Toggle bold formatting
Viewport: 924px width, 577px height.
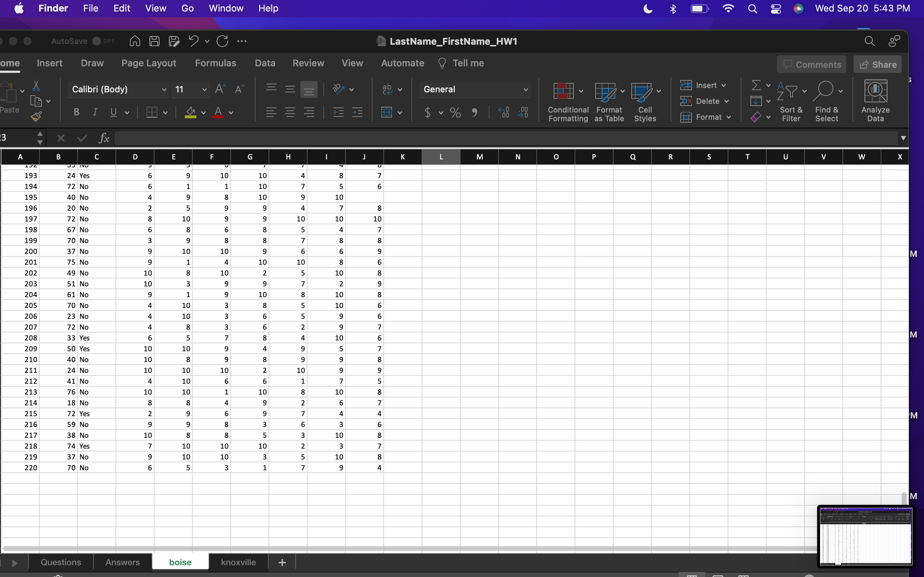point(76,112)
